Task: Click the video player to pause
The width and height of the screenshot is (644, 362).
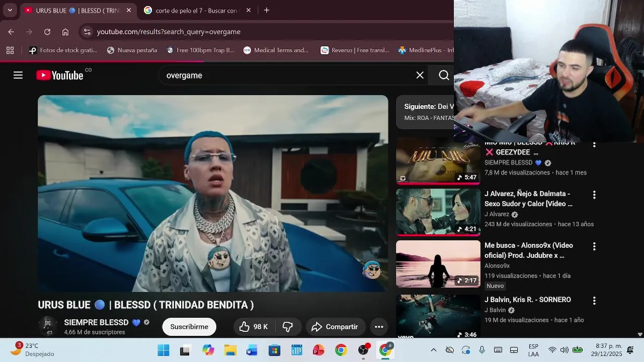Action: 213,194
